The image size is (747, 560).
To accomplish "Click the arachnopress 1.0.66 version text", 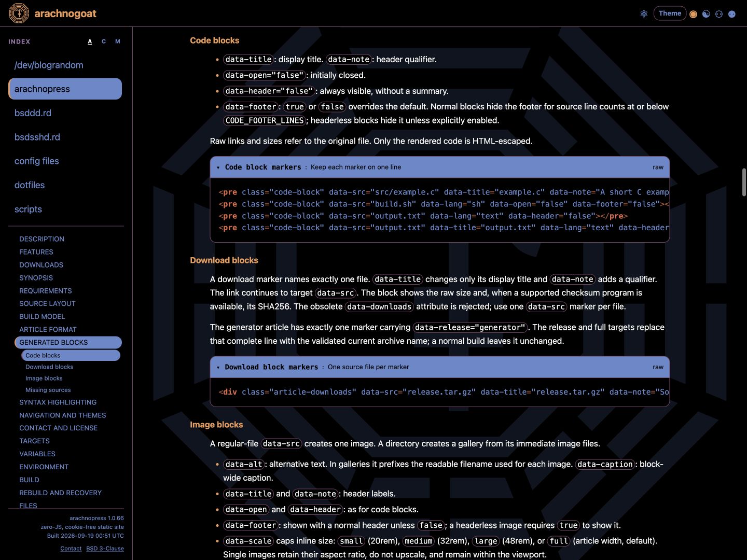I will (96, 518).
